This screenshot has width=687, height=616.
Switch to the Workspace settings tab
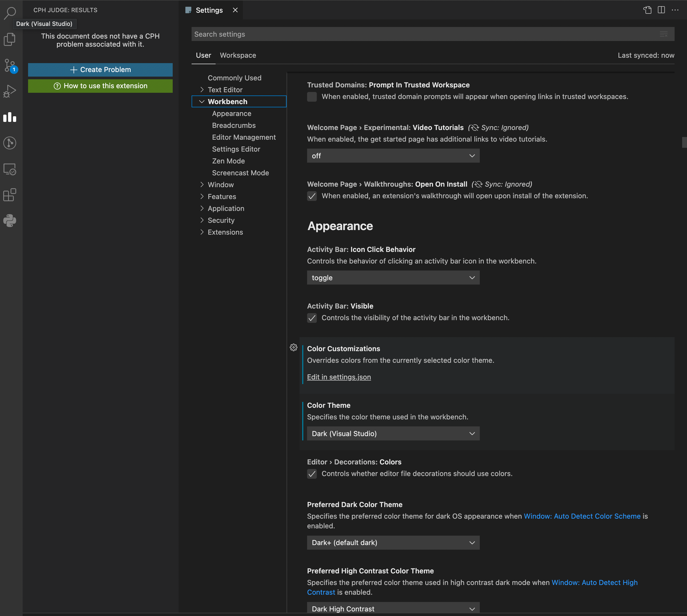tap(238, 55)
